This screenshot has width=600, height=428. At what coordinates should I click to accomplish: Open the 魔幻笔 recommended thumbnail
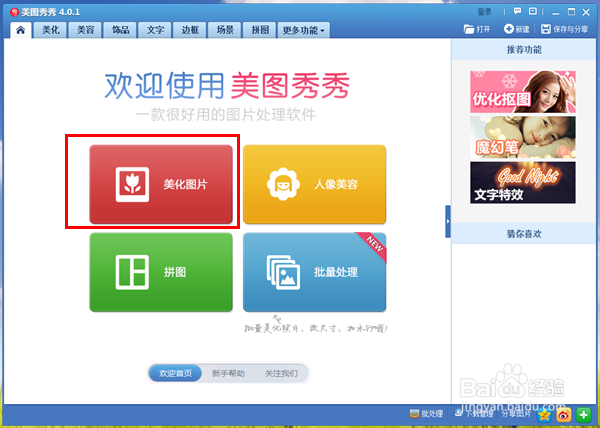(523, 137)
